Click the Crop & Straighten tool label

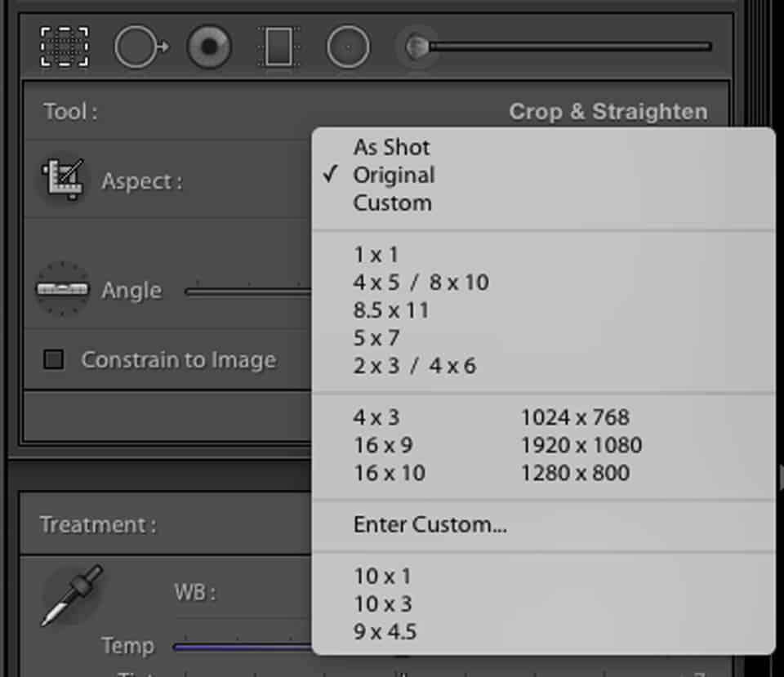[x=608, y=112]
